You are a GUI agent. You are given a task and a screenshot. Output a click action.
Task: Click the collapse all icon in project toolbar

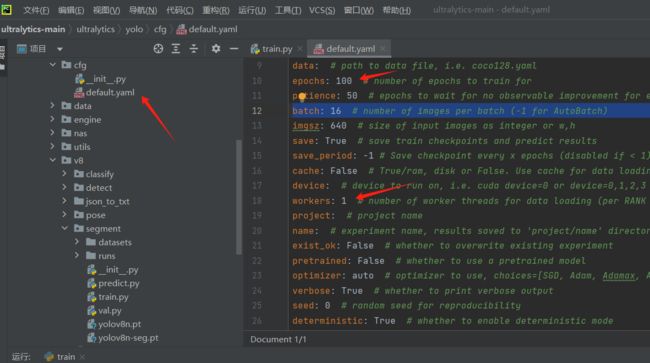tap(194, 49)
